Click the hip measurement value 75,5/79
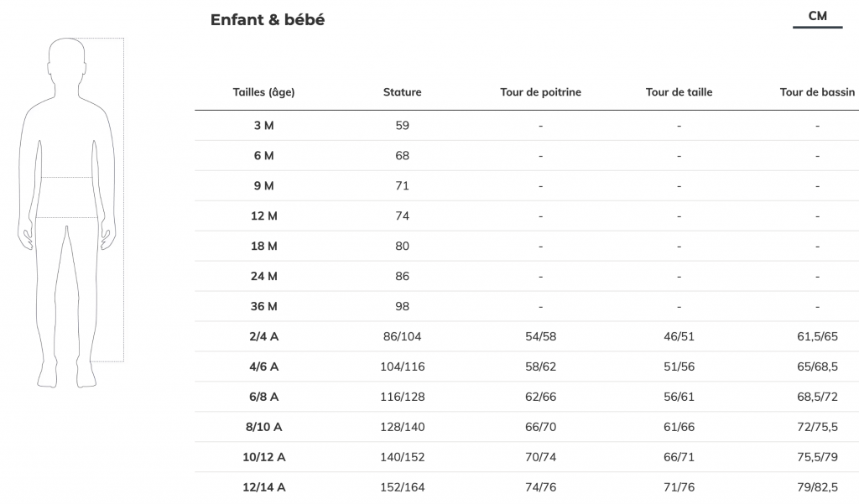The height and width of the screenshot is (504, 859). pyautogui.click(x=817, y=458)
